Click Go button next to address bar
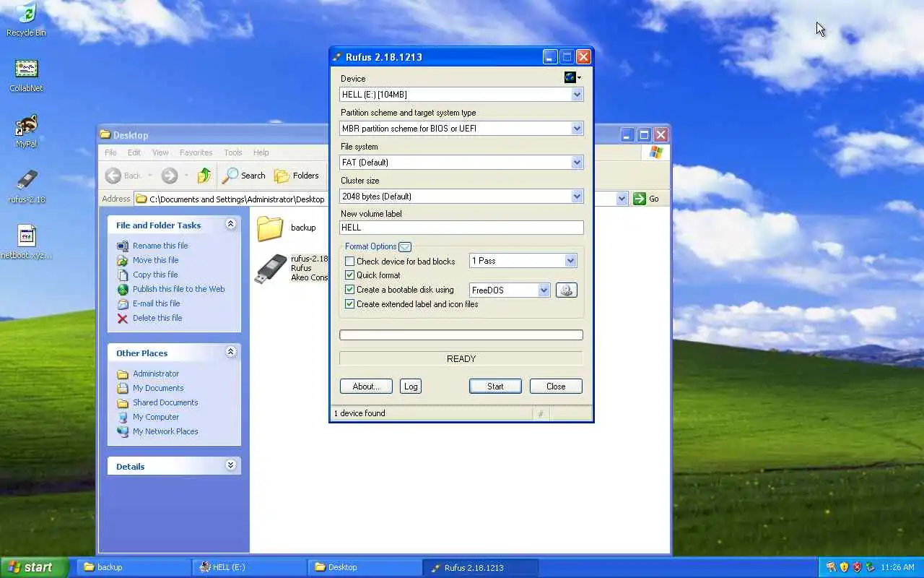Image resolution: width=924 pixels, height=578 pixels. pos(646,199)
